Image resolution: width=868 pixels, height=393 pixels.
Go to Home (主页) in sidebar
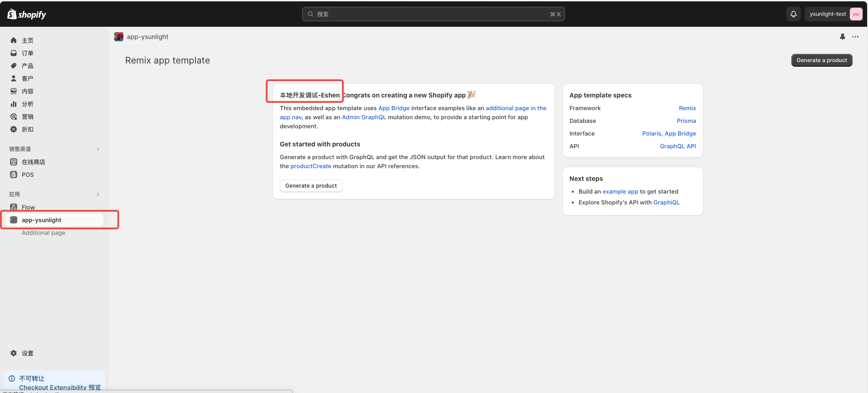[27, 40]
